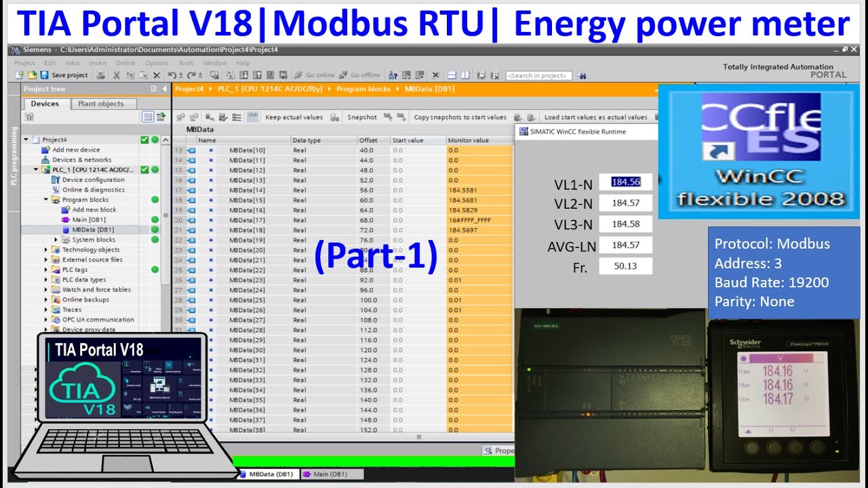This screenshot has width=868, height=488.
Task: Expand the System blocks folder
Action: point(56,240)
